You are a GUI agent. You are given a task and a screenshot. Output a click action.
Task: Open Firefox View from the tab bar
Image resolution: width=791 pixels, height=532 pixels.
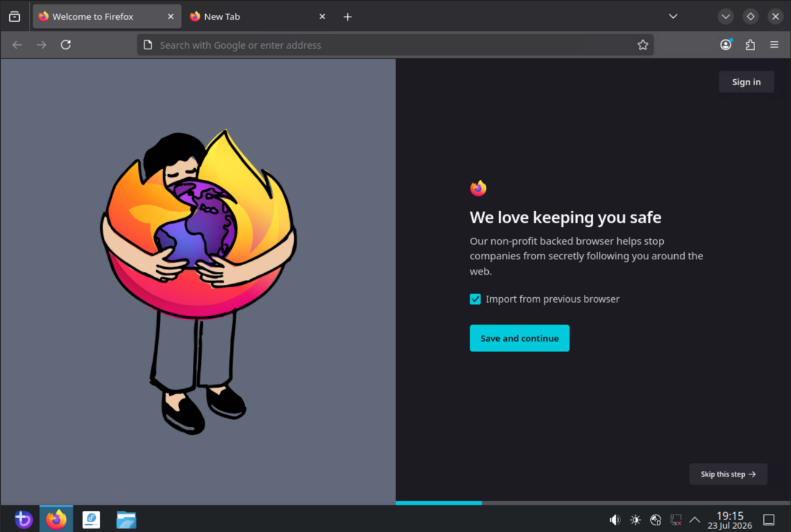tap(14, 17)
